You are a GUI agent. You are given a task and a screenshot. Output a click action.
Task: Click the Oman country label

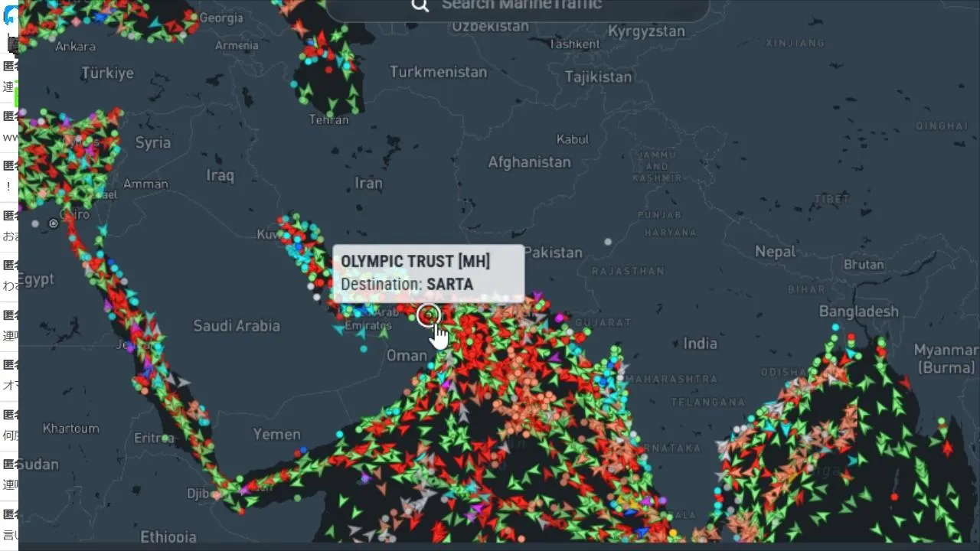(x=407, y=355)
